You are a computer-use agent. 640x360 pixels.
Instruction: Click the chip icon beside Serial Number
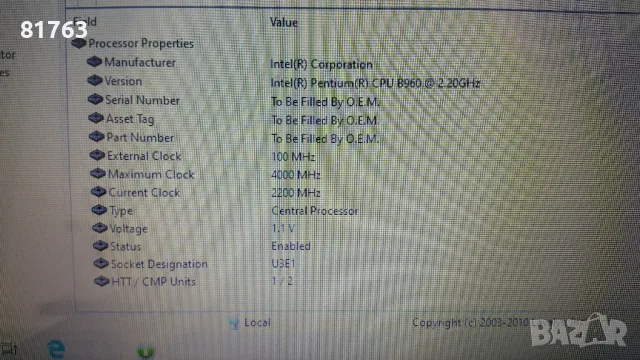click(x=95, y=99)
